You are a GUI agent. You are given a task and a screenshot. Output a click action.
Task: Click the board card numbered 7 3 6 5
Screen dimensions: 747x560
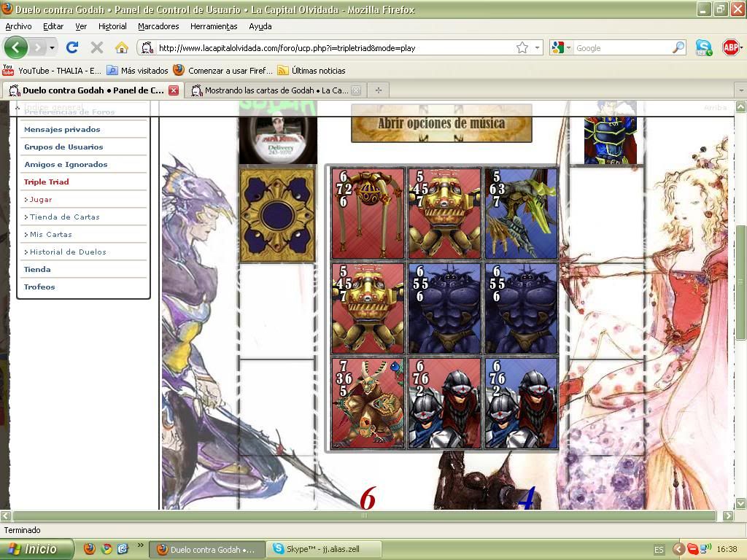(368, 403)
